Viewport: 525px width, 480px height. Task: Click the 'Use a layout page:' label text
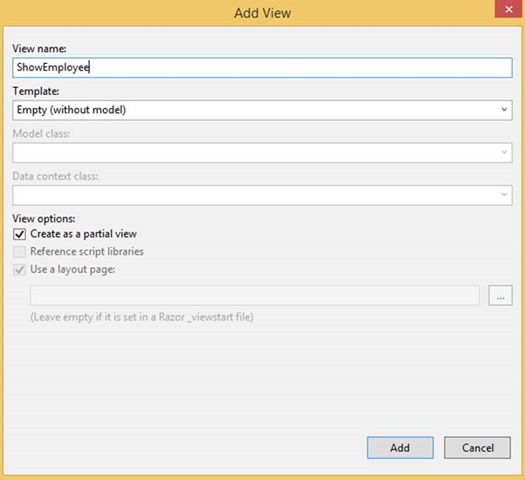(73, 269)
